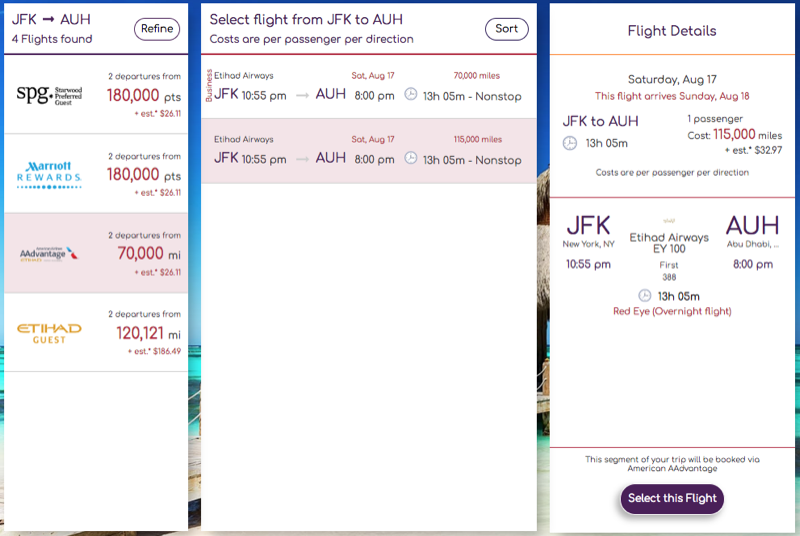Click the Marriott Rewards logo
This screenshot has width=800, height=536.
pyautogui.click(x=49, y=175)
